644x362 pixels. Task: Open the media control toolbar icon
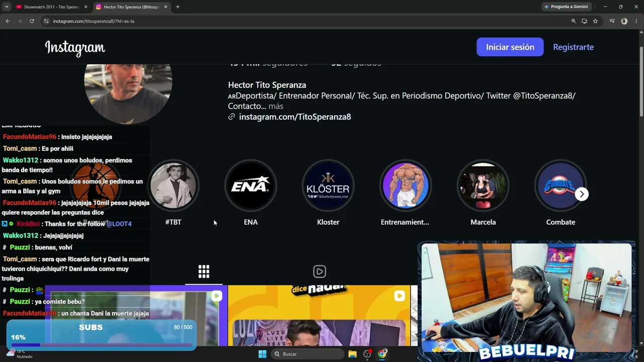612,21
